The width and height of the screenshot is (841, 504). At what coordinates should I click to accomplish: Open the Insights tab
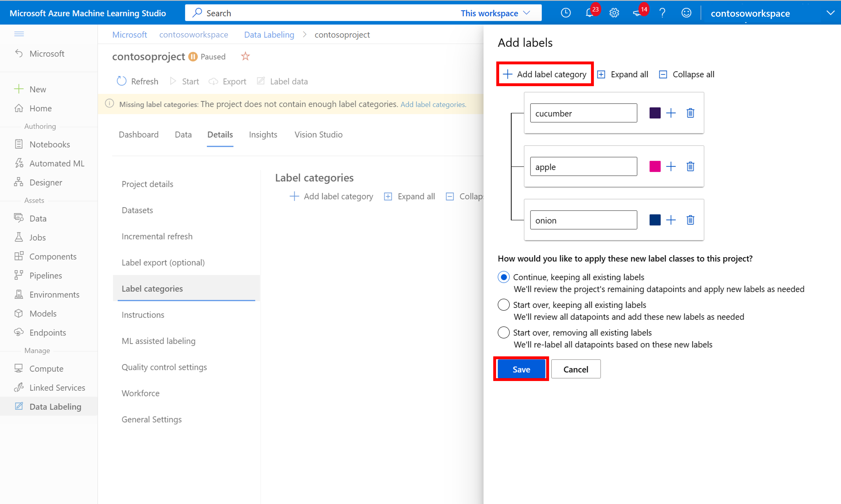pos(263,134)
